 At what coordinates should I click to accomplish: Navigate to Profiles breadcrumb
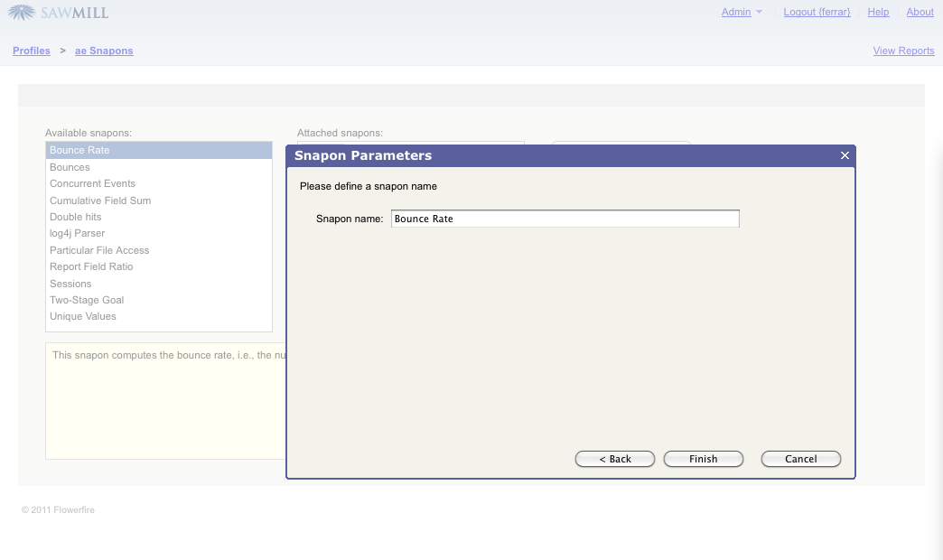[32, 51]
